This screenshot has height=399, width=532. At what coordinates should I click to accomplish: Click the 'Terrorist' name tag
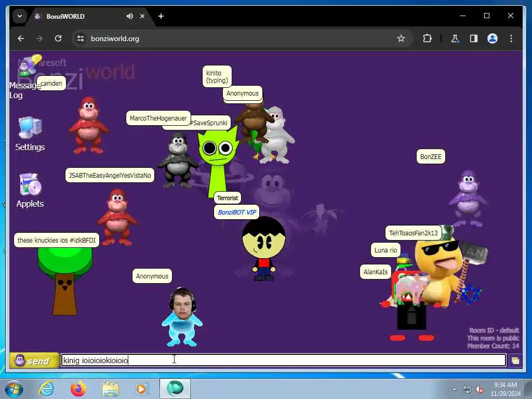pyautogui.click(x=228, y=198)
